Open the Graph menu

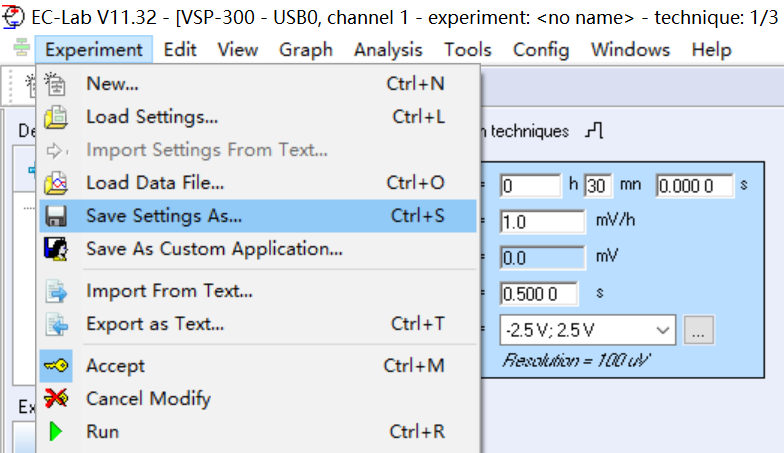306,50
